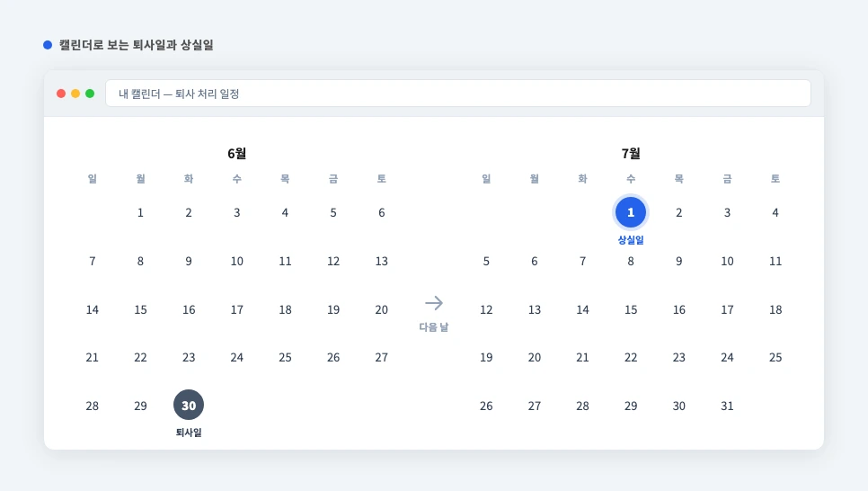Image resolution: width=868 pixels, height=491 pixels.
Task: Click the 다음 날 text below the arrow
Action: click(434, 327)
